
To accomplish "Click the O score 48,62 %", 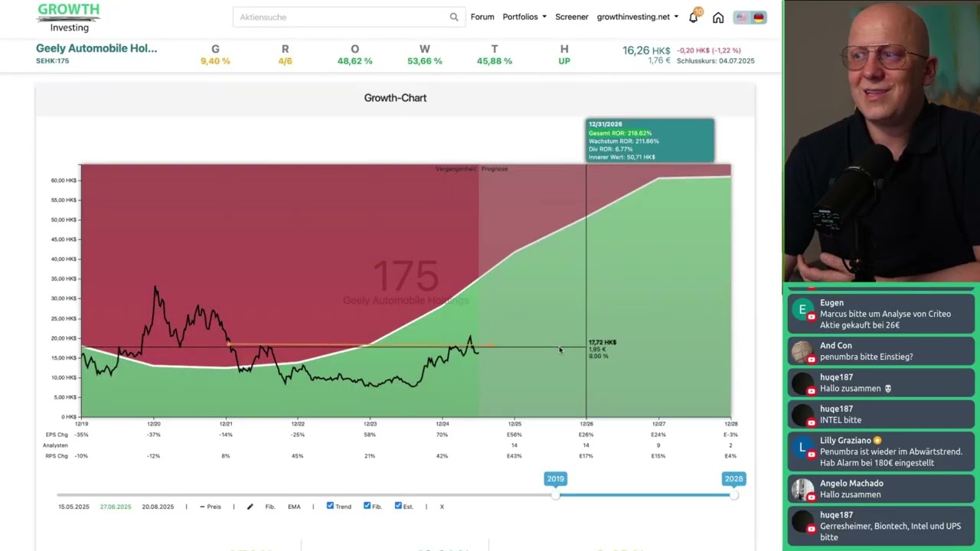I will (x=354, y=61).
